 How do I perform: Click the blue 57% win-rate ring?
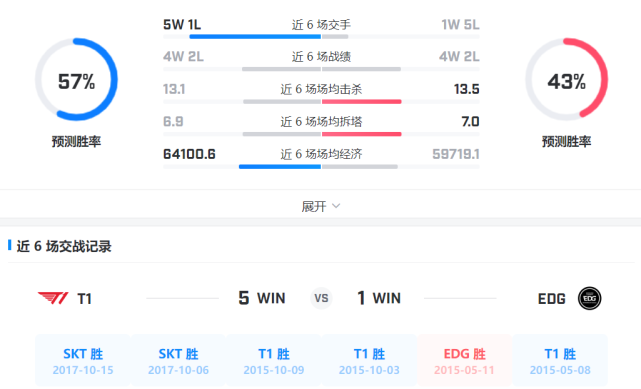tap(76, 79)
